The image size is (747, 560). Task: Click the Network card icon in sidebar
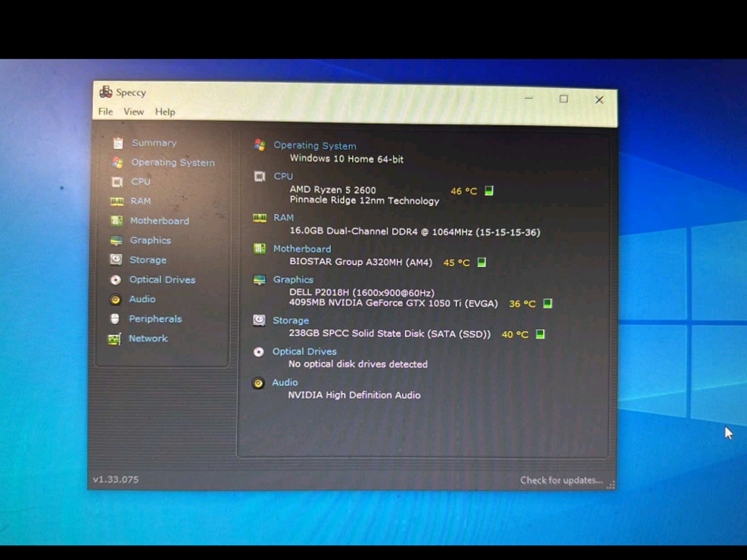pyautogui.click(x=115, y=339)
